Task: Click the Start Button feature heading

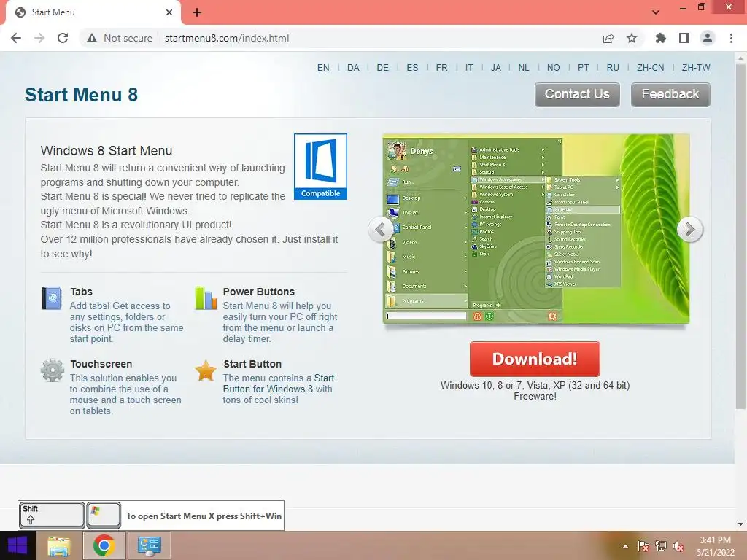Action: click(x=252, y=364)
